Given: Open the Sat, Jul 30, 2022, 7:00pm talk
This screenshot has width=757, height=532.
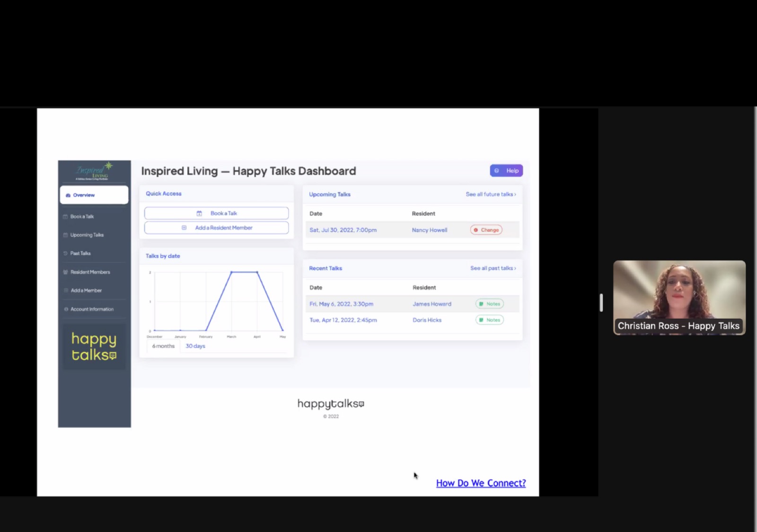Looking at the screenshot, I should 343,230.
